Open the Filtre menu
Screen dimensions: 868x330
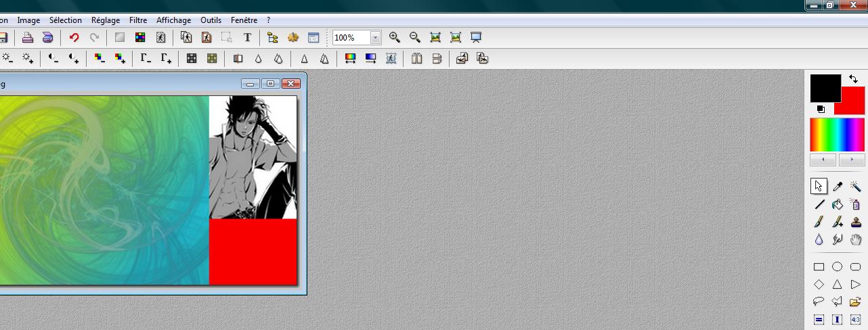(138, 20)
